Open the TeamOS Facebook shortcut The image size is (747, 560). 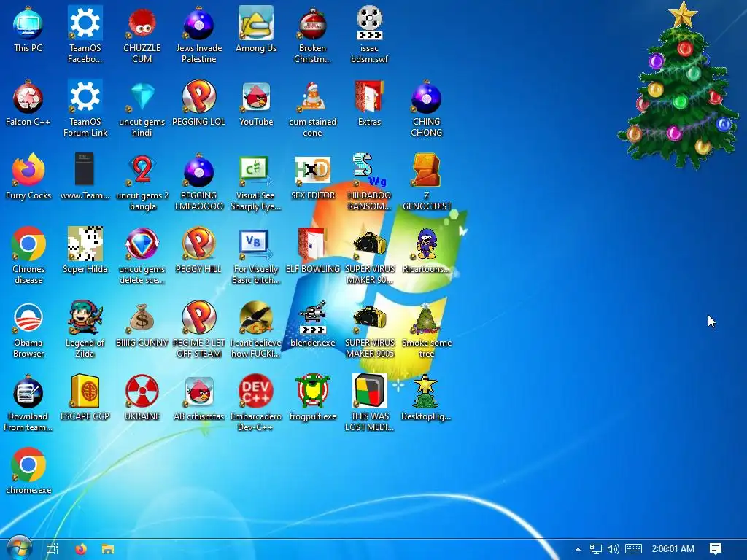pyautogui.click(x=85, y=35)
